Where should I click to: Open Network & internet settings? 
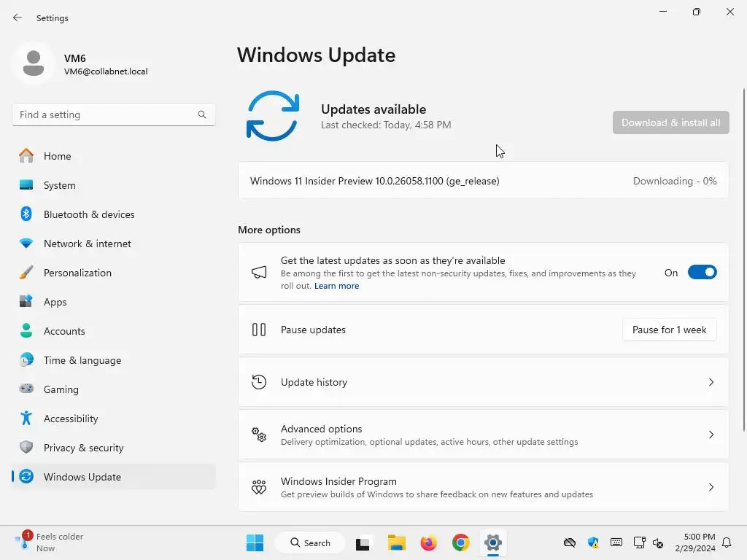[x=113, y=244]
